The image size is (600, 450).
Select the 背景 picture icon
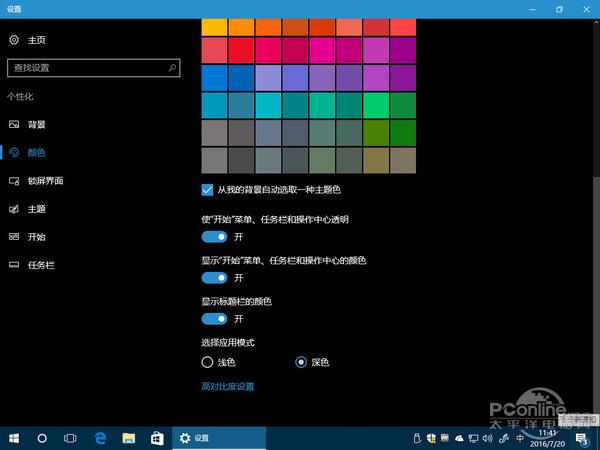click(x=14, y=124)
